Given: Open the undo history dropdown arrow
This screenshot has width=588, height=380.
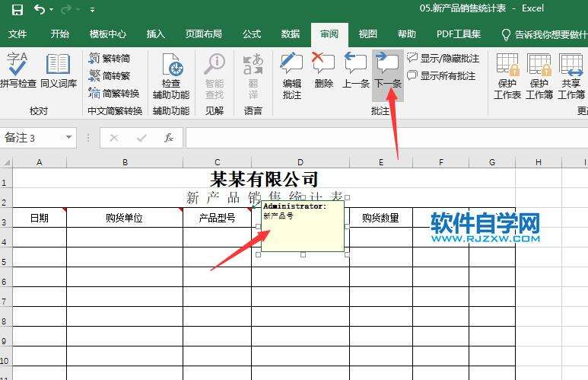Looking at the screenshot, I should [52, 10].
